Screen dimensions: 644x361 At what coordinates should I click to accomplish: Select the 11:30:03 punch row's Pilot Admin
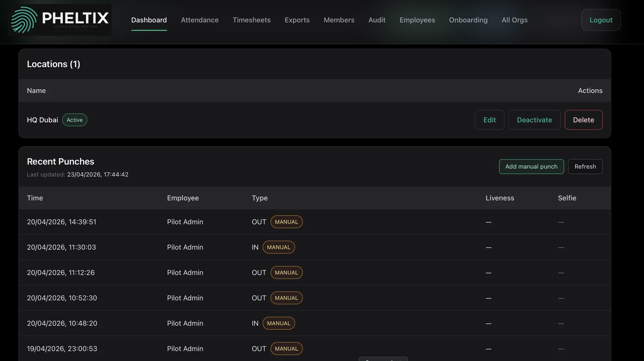pos(185,247)
